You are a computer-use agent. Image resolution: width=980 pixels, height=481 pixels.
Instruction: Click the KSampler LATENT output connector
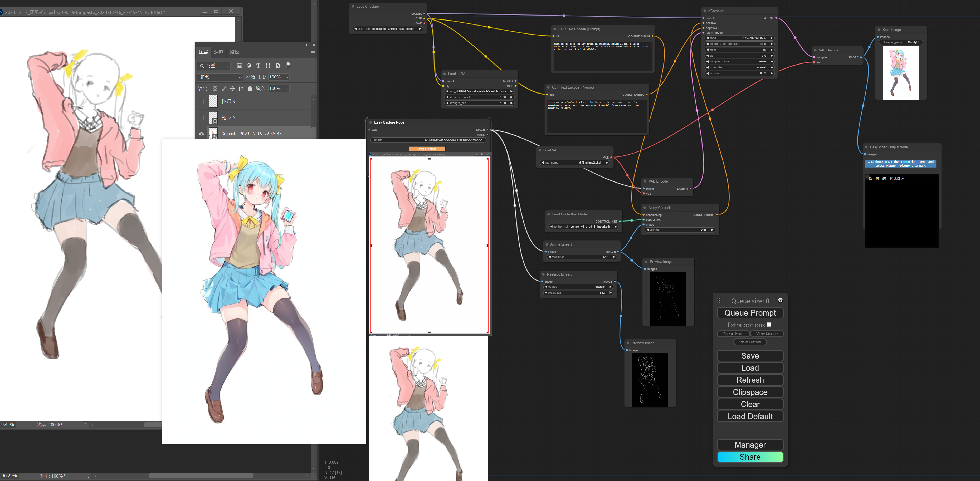click(x=776, y=18)
